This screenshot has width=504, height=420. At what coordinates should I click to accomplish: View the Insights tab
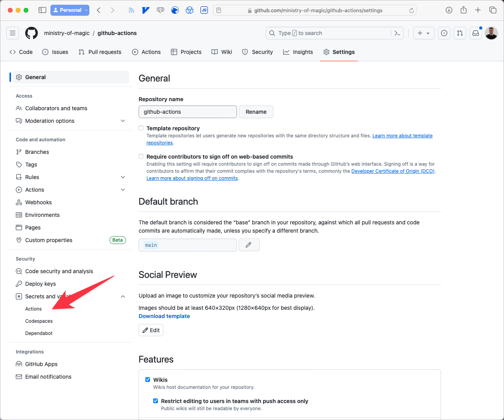tap(298, 52)
